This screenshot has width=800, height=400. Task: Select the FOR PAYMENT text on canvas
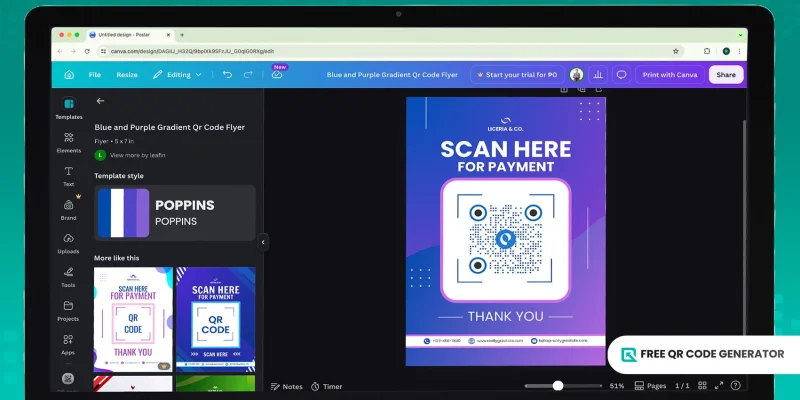[506, 167]
